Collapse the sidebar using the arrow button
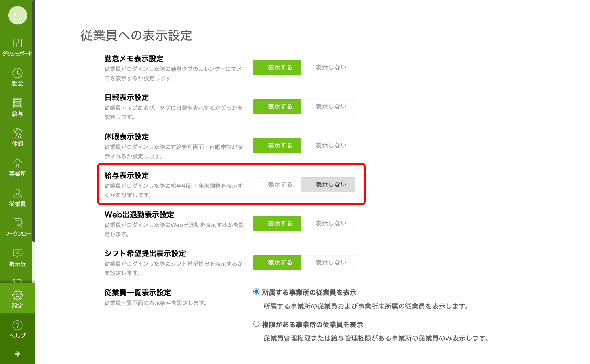590x364 pixels. click(18, 354)
